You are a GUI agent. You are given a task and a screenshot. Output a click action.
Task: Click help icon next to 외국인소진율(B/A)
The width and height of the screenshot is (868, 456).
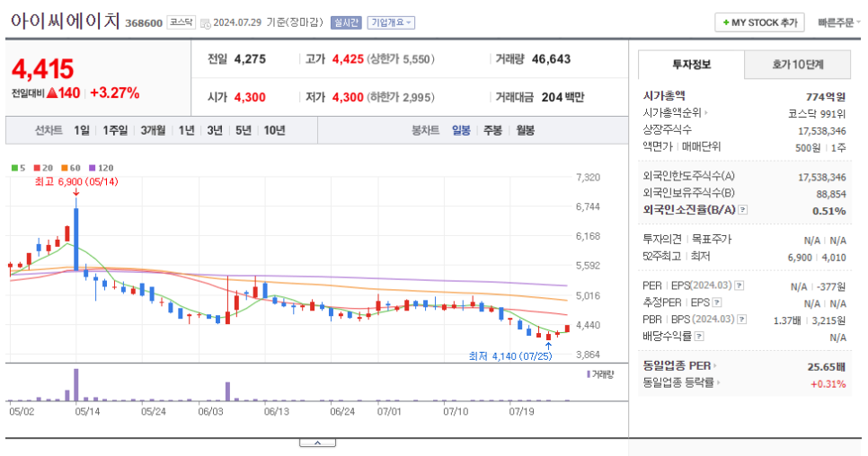[x=743, y=210]
